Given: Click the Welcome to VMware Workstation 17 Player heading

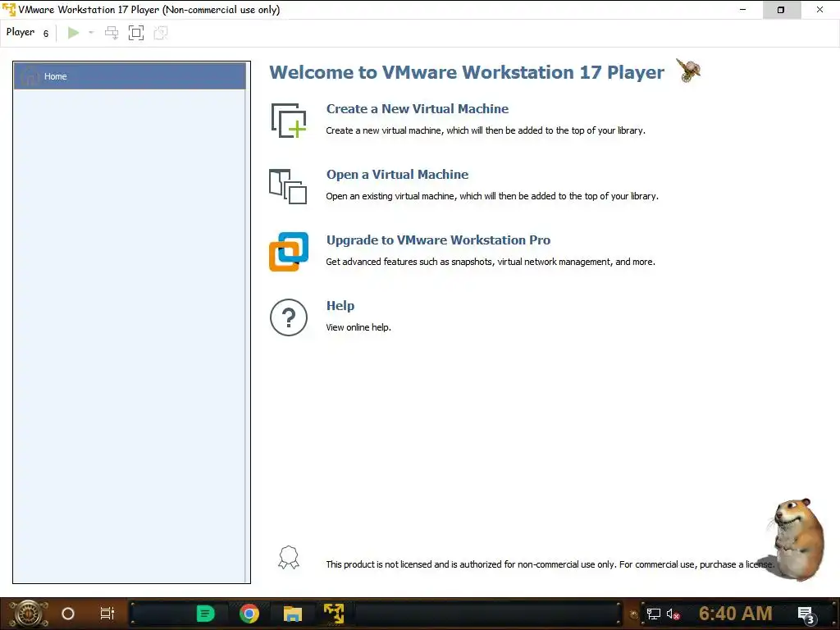Looking at the screenshot, I should 467,72.
